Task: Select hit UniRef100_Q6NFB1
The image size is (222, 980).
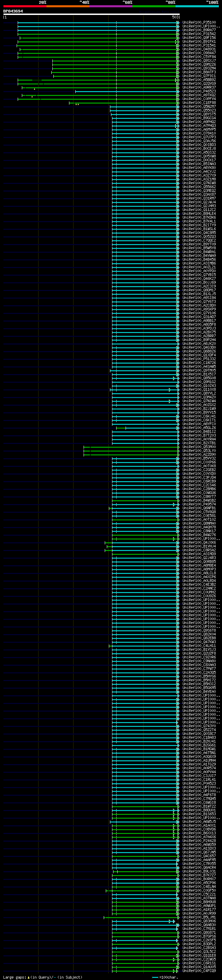Action: click(199, 508)
